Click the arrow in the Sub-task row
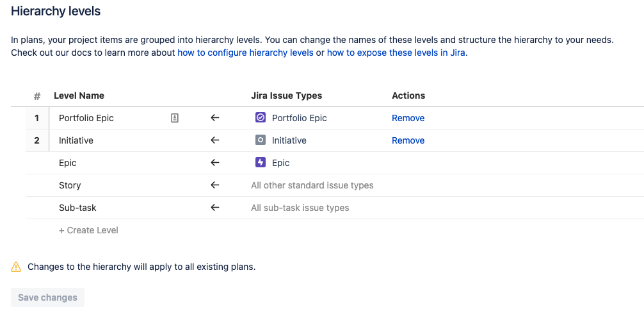This screenshot has height=325, width=644. tap(215, 208)
